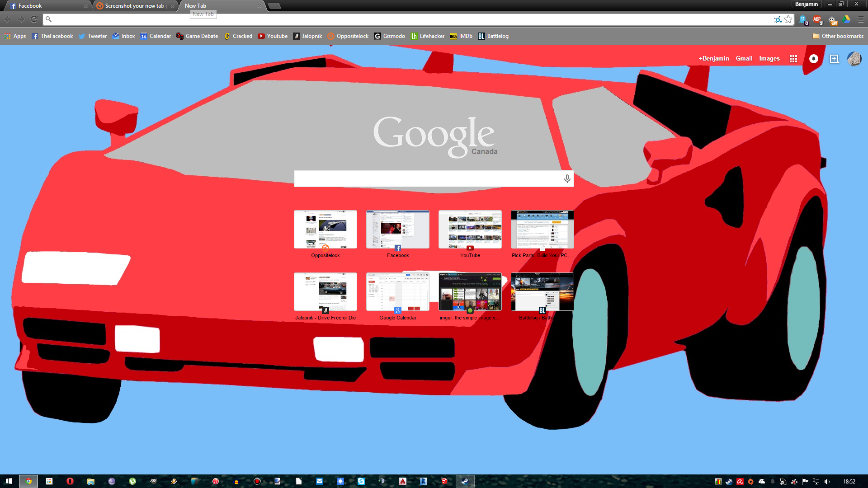Close the Facebook tab
This screenshot has width=868, height=488.
[85, 6]
